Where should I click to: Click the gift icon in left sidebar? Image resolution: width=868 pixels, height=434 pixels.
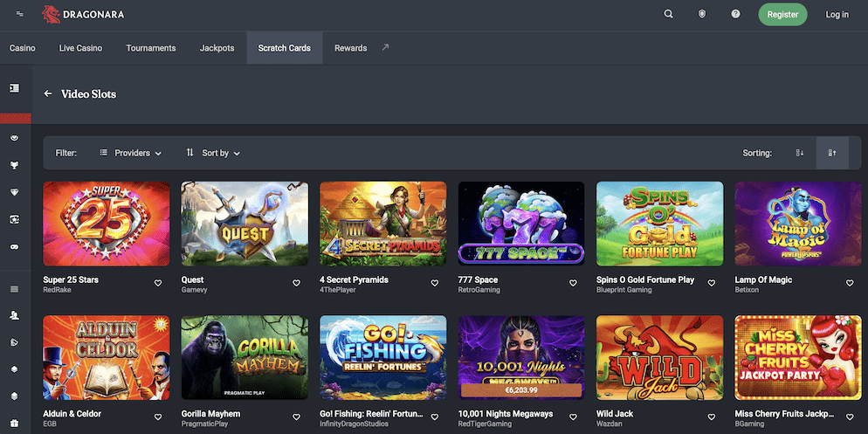14,423
